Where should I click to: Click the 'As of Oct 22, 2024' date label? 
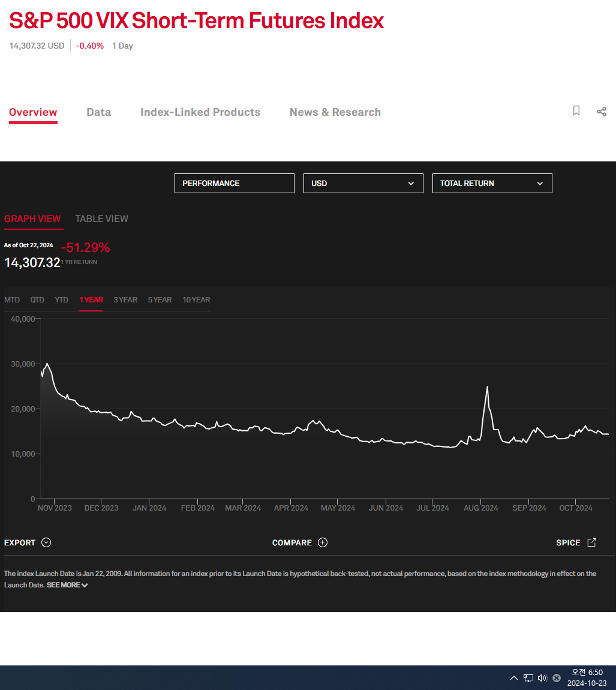pyautogui.click(x=29, y=245)
